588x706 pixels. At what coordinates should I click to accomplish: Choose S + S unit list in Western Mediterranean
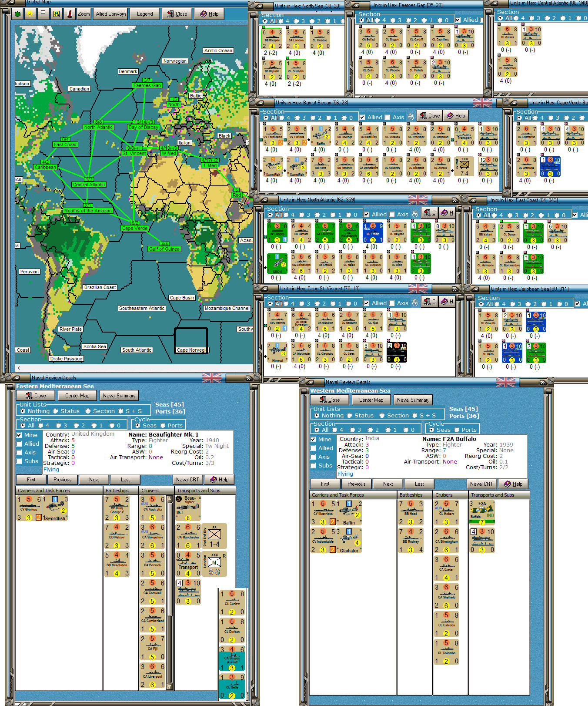coord(424,416)
